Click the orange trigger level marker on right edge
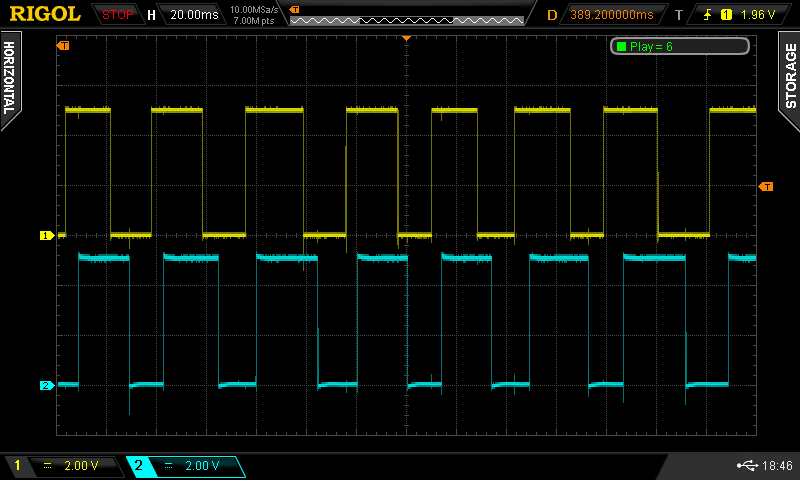The height and width of the screenshot is (480, 800). 766,187
